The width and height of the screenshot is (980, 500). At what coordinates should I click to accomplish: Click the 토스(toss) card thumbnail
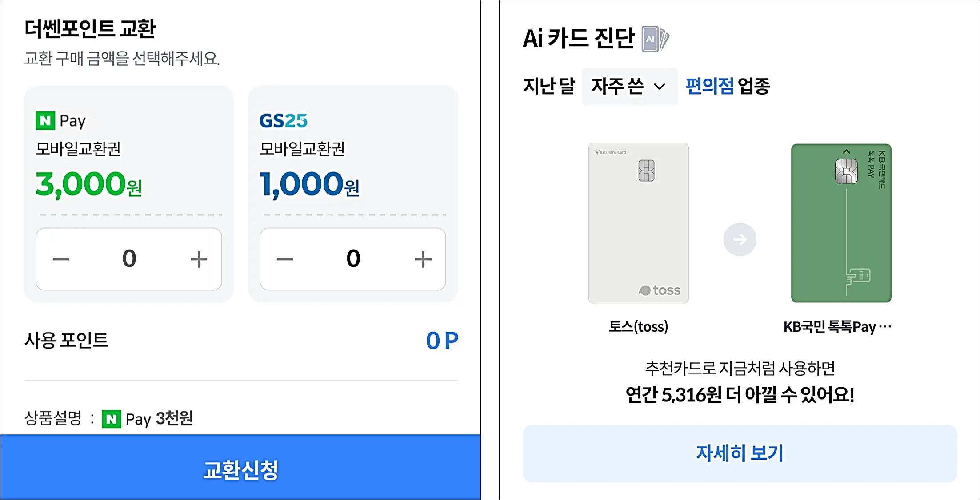tap(639, 222)
